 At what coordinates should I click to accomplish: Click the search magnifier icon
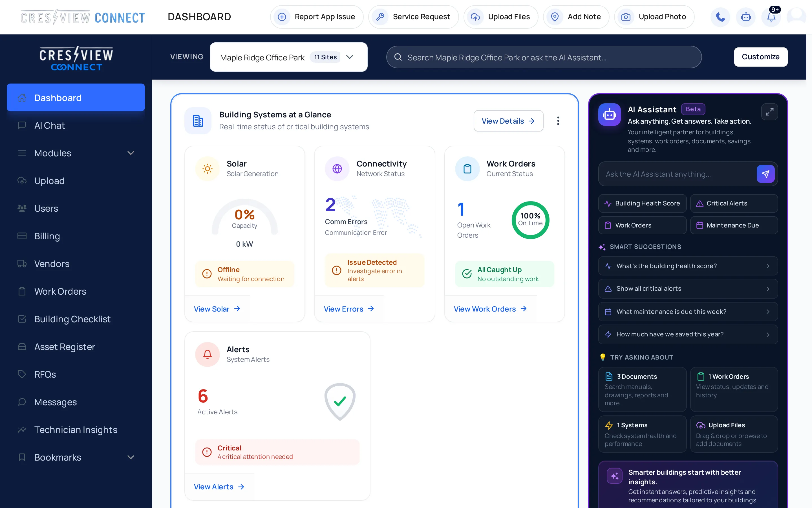(x=398, y=57)
